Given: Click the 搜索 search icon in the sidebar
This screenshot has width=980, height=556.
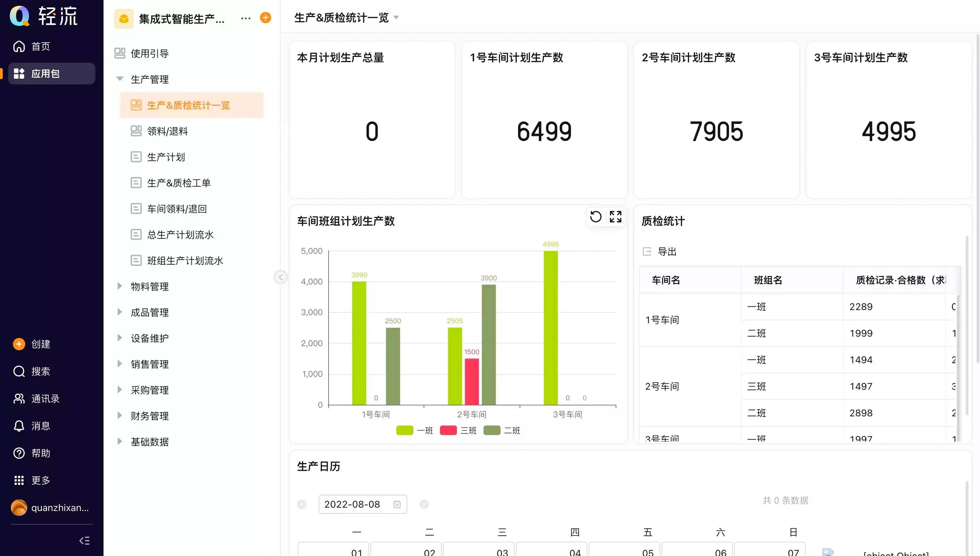Looking at the screenshot, I should 19,371.
